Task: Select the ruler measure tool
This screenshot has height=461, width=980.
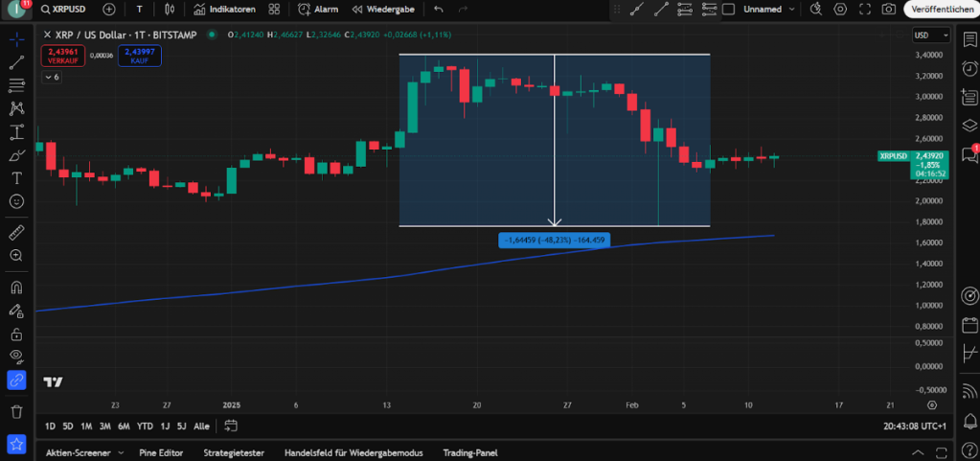Action: [x=17, y=233]
